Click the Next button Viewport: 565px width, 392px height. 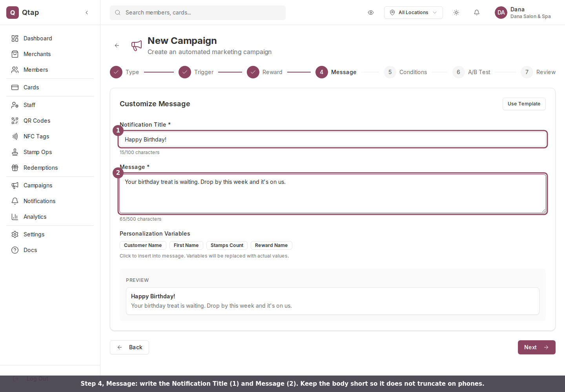537,347
